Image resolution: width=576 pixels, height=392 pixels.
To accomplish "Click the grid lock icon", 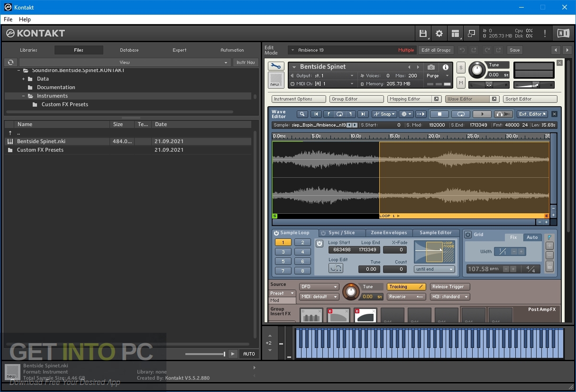I will (x=550, y=266).
